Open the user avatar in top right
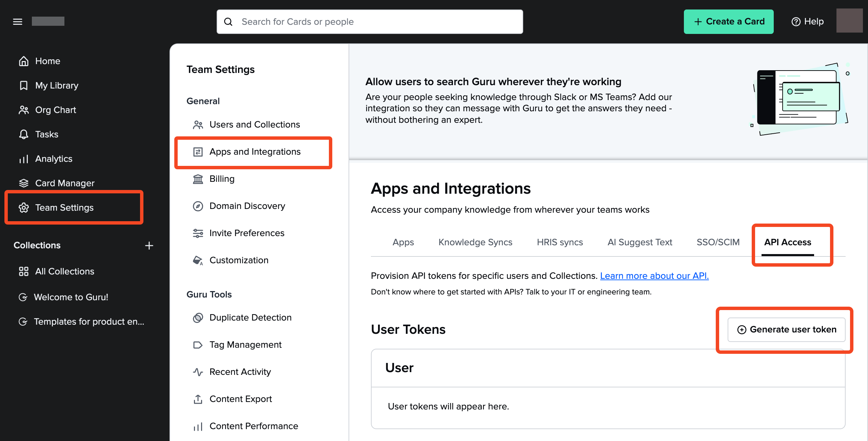 849,21
